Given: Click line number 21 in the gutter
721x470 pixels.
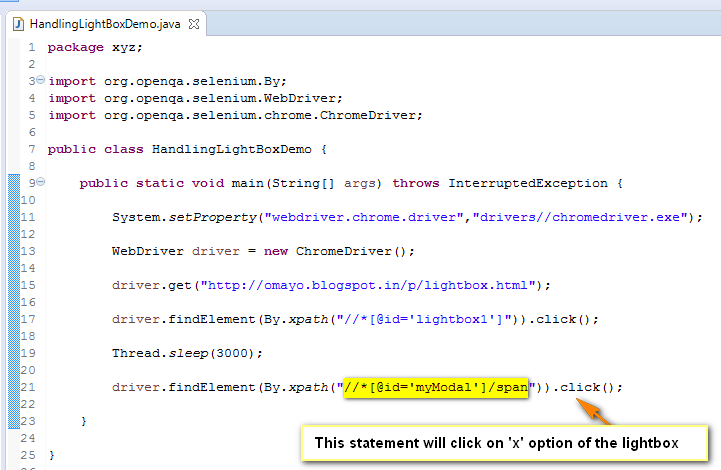Looking at the screenshot, I should click(28, 388).
